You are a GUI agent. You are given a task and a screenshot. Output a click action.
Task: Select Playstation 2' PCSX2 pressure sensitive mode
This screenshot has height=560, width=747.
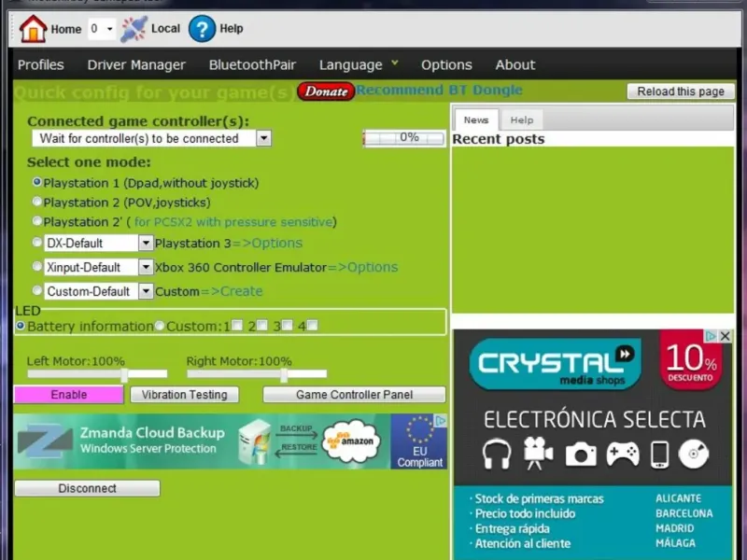[36, 220]
